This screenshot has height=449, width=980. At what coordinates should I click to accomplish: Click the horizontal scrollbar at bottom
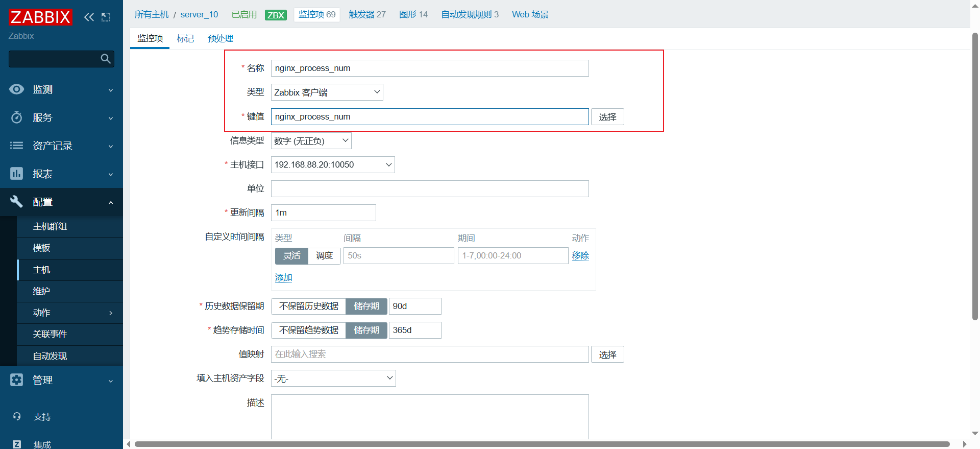point(541,444)
